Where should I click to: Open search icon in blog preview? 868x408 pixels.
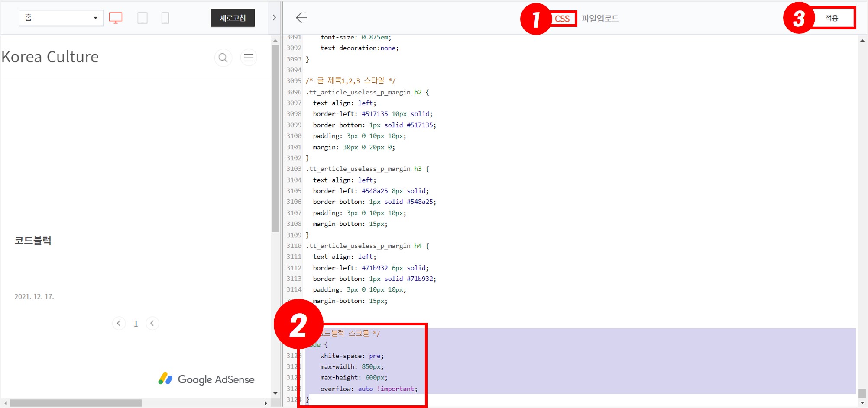(223, 58)
